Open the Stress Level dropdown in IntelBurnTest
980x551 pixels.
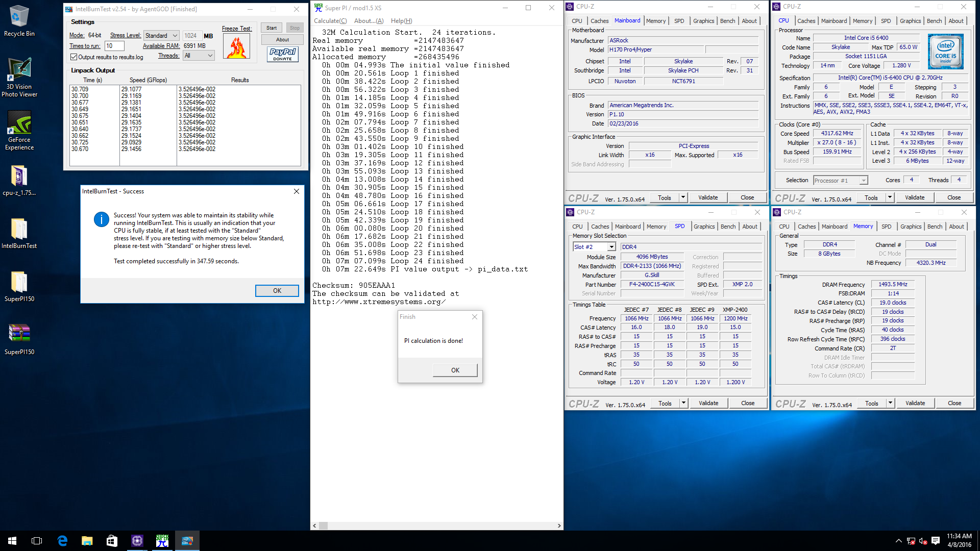[x=161, y=36]
